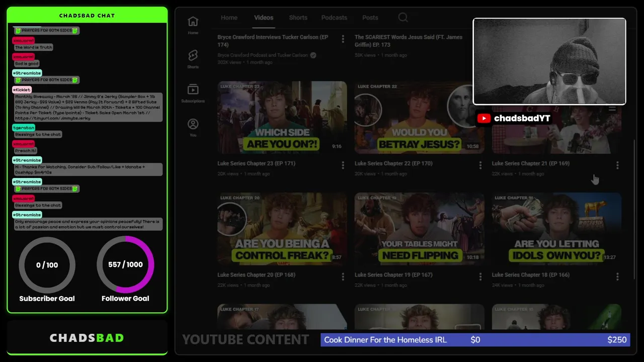Click the CHADSBAD CHAT header

coord(87,16)
